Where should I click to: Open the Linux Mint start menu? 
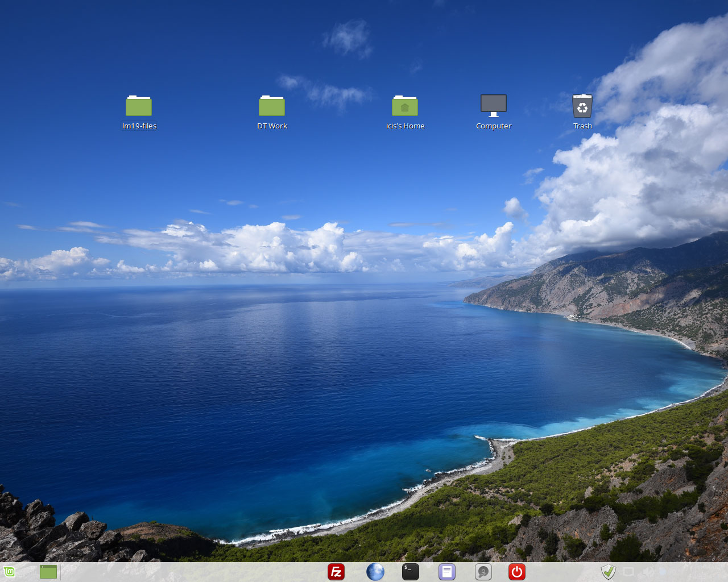[9, 572]
